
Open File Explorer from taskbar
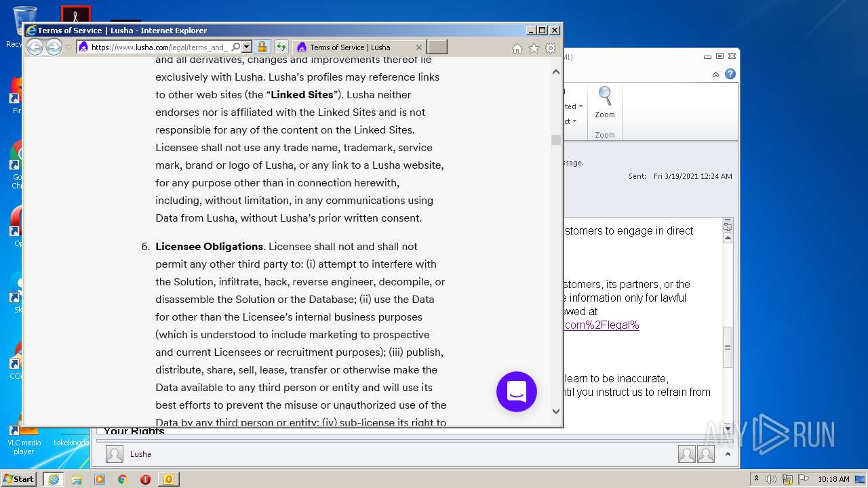click(x=77, y=479)
